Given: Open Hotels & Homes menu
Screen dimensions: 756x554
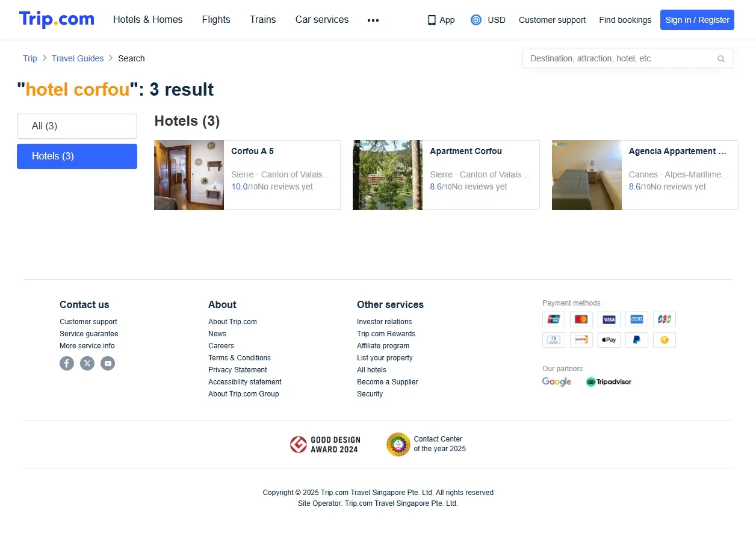Looking at the screenshot, I should click(148, 20).
